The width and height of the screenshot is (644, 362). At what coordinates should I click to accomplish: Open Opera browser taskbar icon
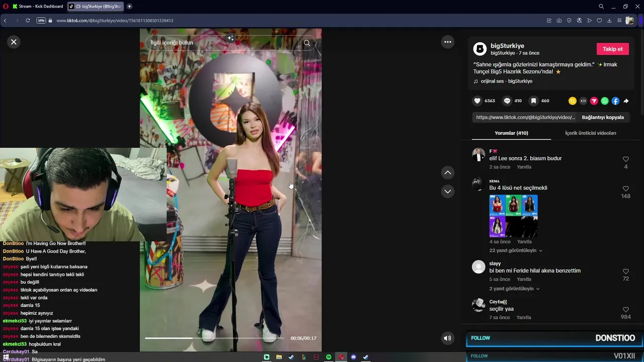click(x=341, y=357)
